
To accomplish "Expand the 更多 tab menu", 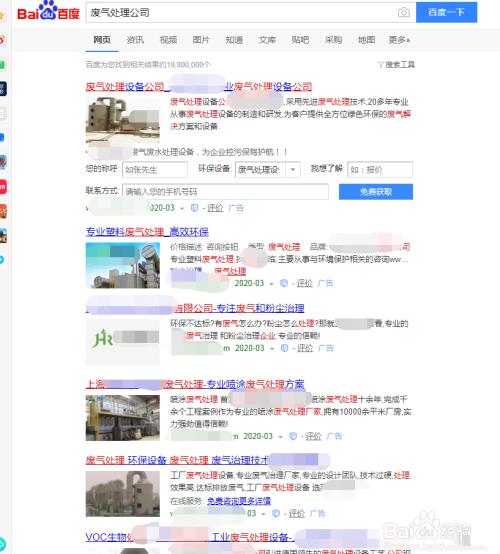I will [399, 40].
